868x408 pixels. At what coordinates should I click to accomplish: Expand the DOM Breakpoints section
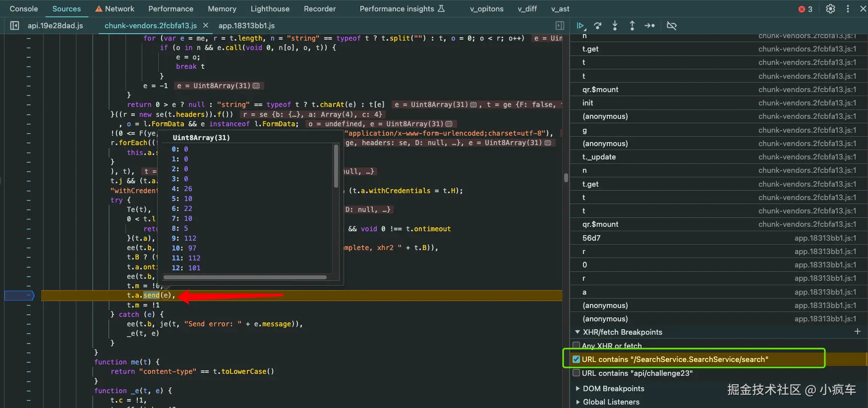(x=578, y=389)
